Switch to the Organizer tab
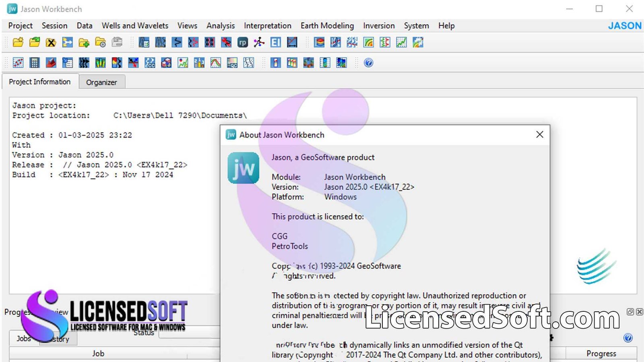 tap(102, 82)
